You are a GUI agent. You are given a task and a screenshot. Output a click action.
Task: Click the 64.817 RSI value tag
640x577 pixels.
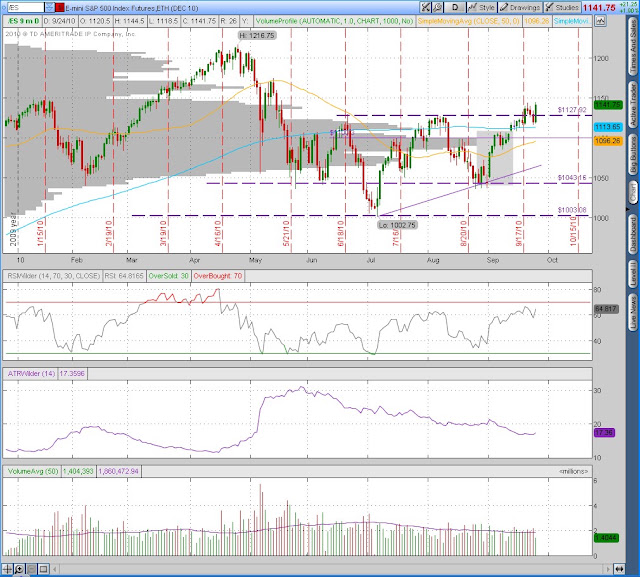pyautogui.click(x=607, y=309)
